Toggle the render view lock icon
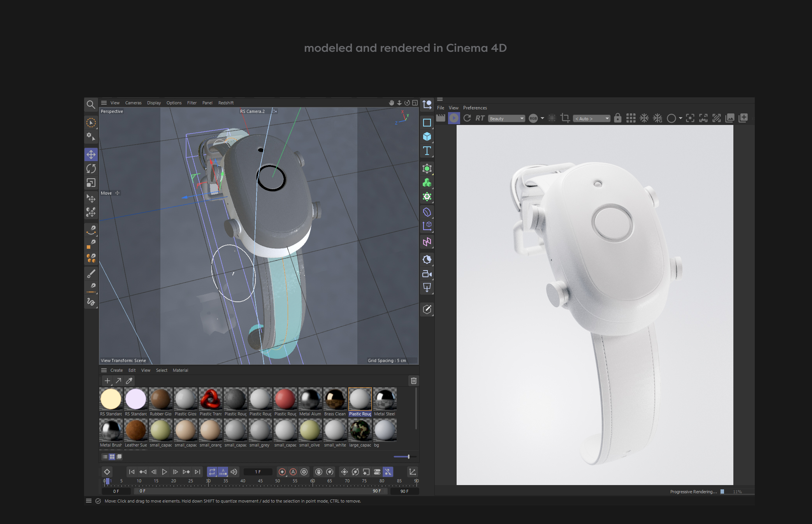The height and width of the screenshot is (524, 812). coord(618,118)
